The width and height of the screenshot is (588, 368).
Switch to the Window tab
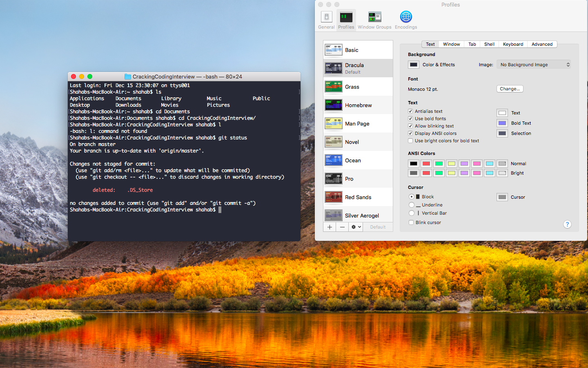(x=451, y=44)
